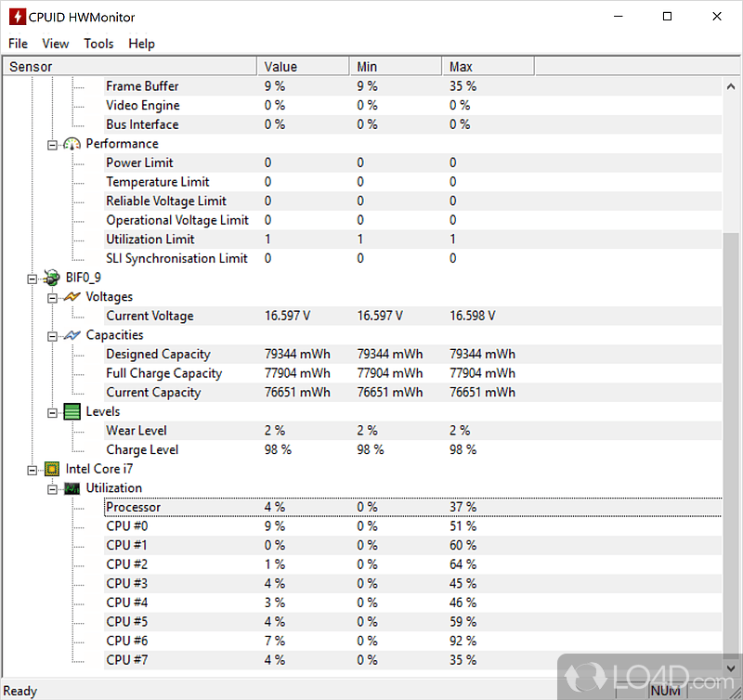Select the Reliable Voltage Limit row
Screen dimensions: 743x700
pos(412,201)
